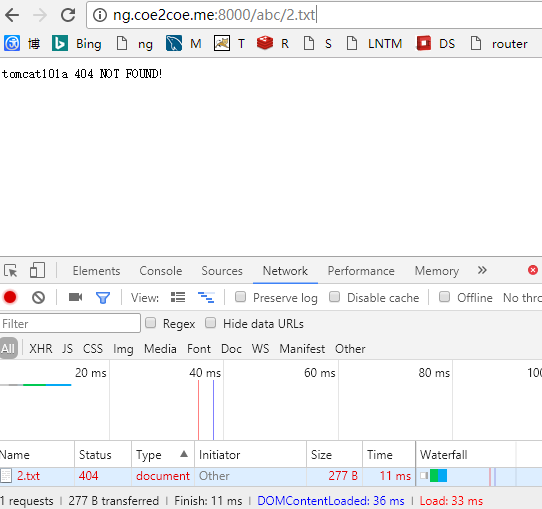Enable the Regex filter checkbox
542x509 pixels.
150,323
